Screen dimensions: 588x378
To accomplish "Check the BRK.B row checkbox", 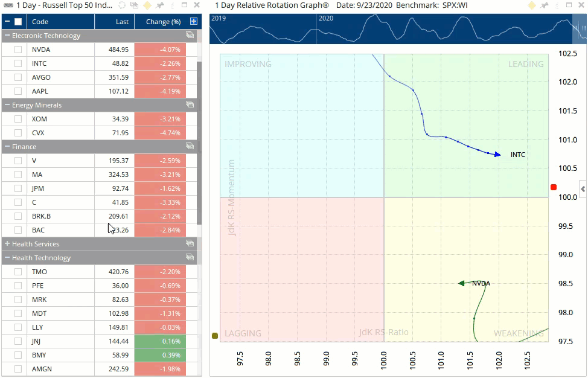I will (x=18, y=216).
